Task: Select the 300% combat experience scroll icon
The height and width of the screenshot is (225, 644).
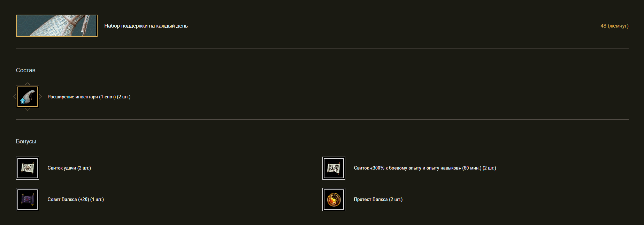Action: pyautogui.click(x=334, y=168)
